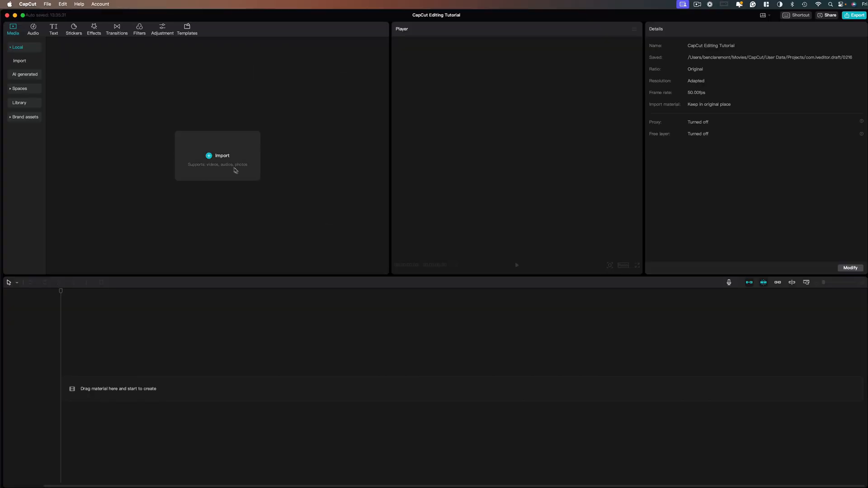Click the 'CapCut Editing Tutorial' name value
This screenshot has width=868, height=488.
coord(711,46)
